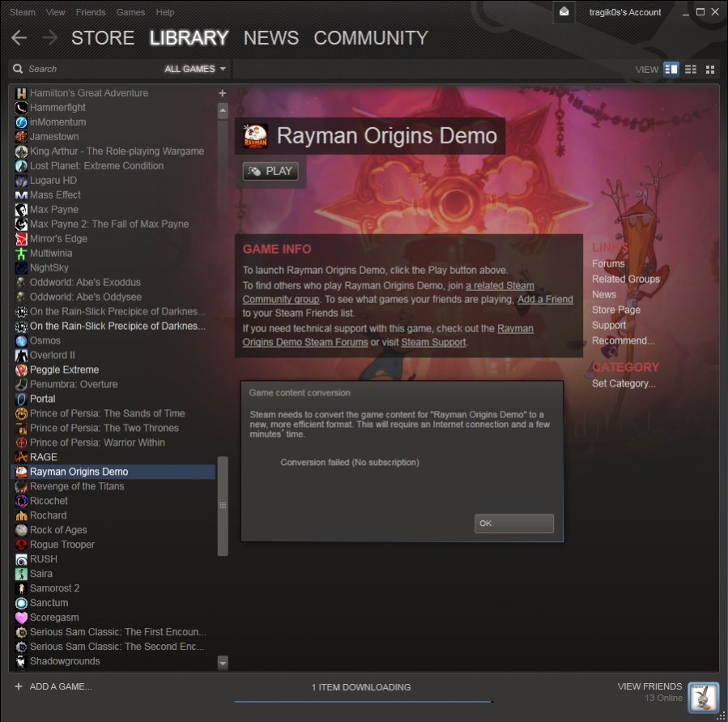Open the View menu
Viewport: 728px width, 722px height.
click(x=55, y=12)
